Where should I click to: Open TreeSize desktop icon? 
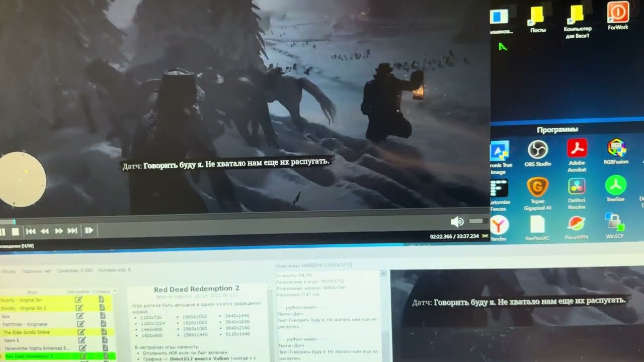click(615, 189)
